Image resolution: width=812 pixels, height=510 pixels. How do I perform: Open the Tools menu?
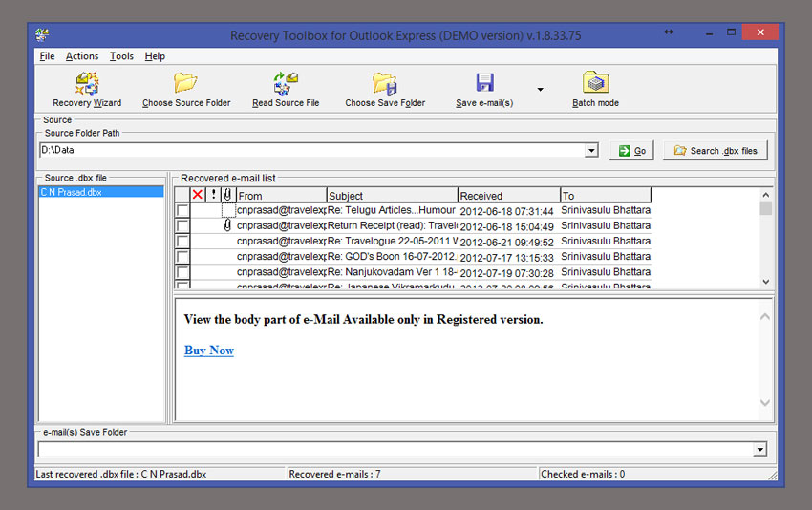click(x=121, y=56)
